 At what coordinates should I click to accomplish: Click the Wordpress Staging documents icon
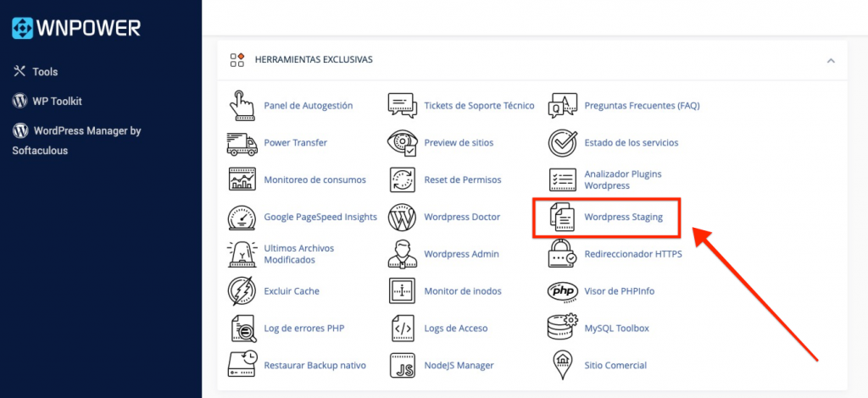pos(563,218)
